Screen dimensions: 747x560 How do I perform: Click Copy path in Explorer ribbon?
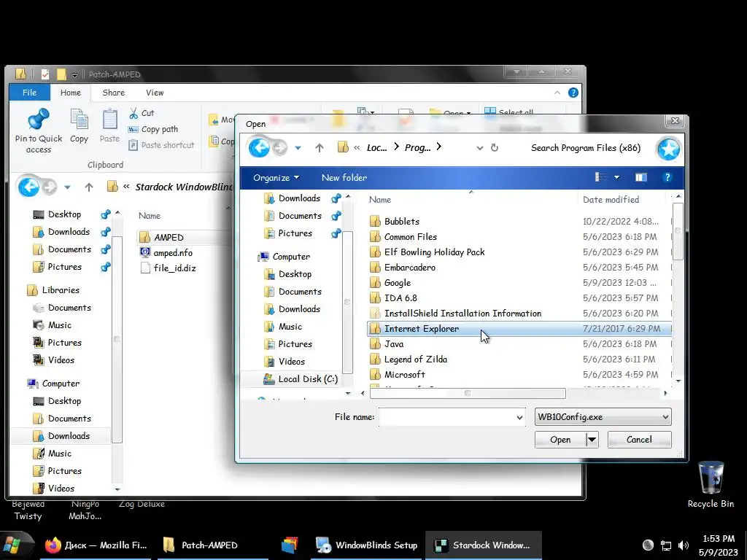coord(153,129)
